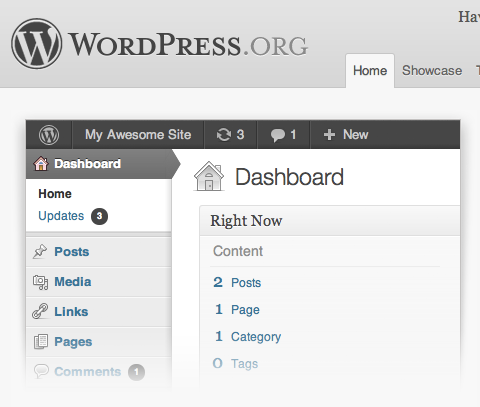Image resolution: width=480 pixels, height=407 pixels.
Task: Click the Dashboard page heading text
Action: 289,177
